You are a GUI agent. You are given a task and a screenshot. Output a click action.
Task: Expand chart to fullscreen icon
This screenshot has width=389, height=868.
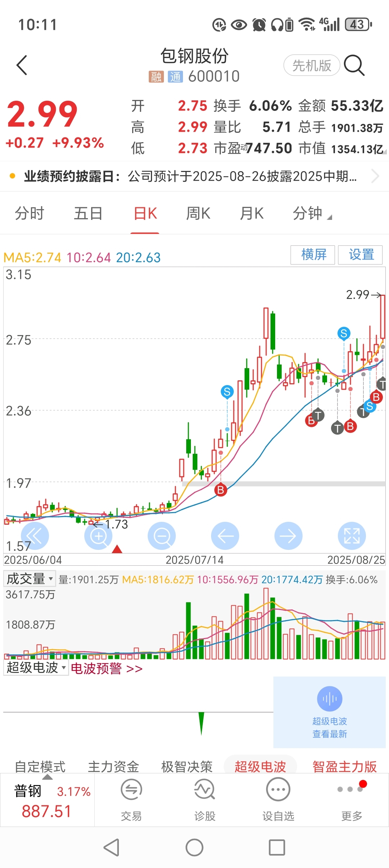[x=352, y=536]
